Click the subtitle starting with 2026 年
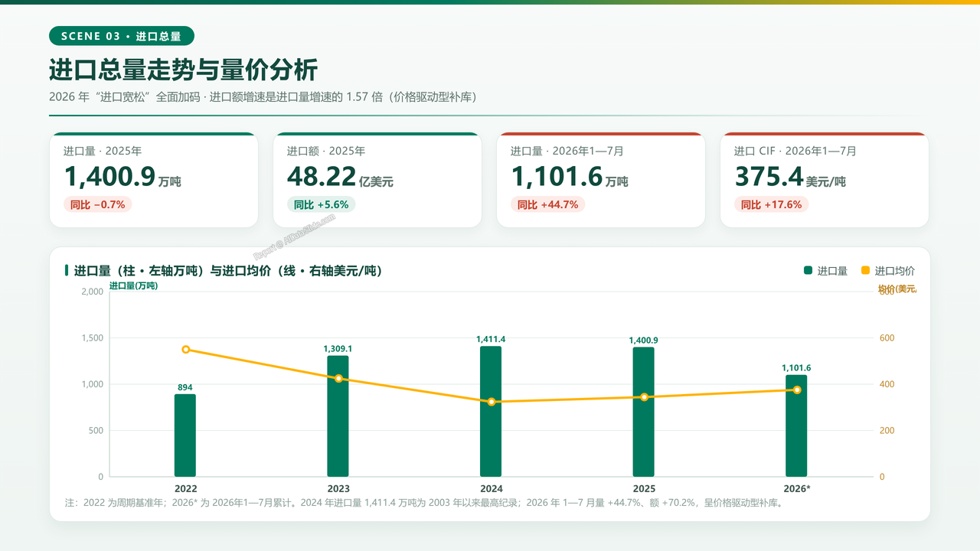Screen dimensions: 980x551 point(263,97)
